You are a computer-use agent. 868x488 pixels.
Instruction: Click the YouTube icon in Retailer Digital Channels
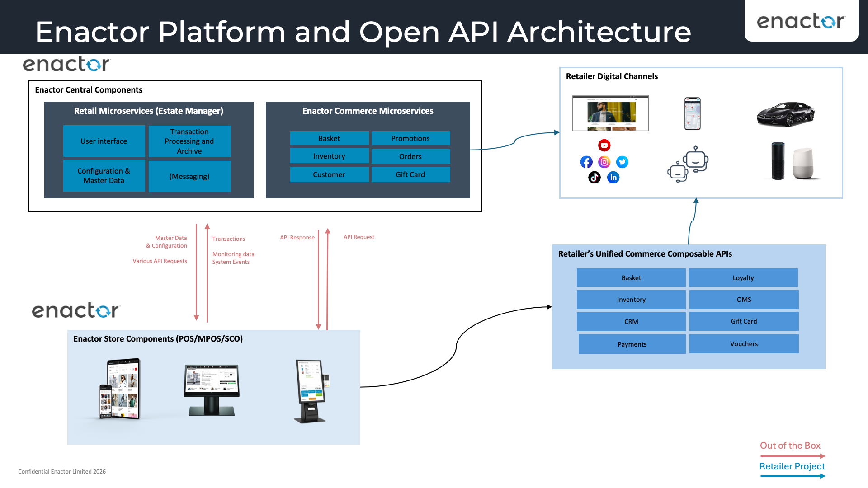pyautogui.click(x=604, y=145)
